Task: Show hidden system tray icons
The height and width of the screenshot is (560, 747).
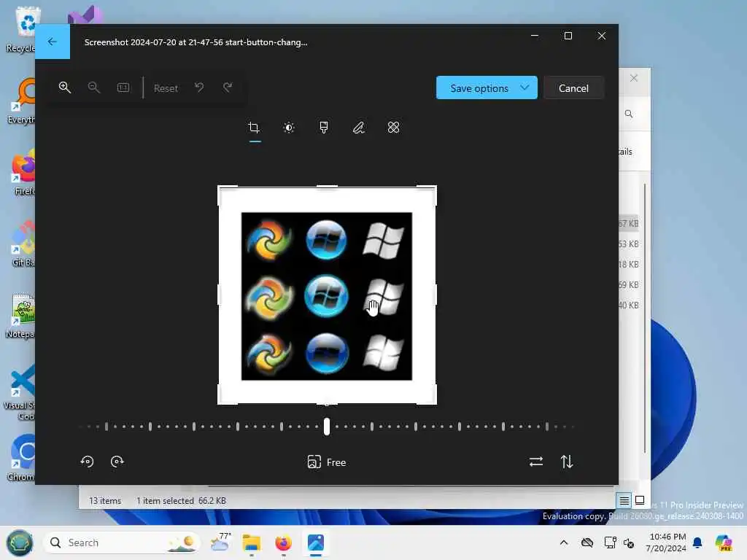Action: click(564, 542)
